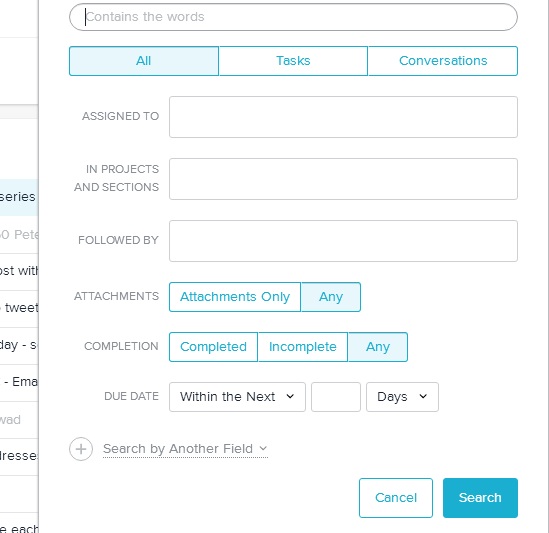Select the 'Ema' task row behind dialog

[19, 382]
